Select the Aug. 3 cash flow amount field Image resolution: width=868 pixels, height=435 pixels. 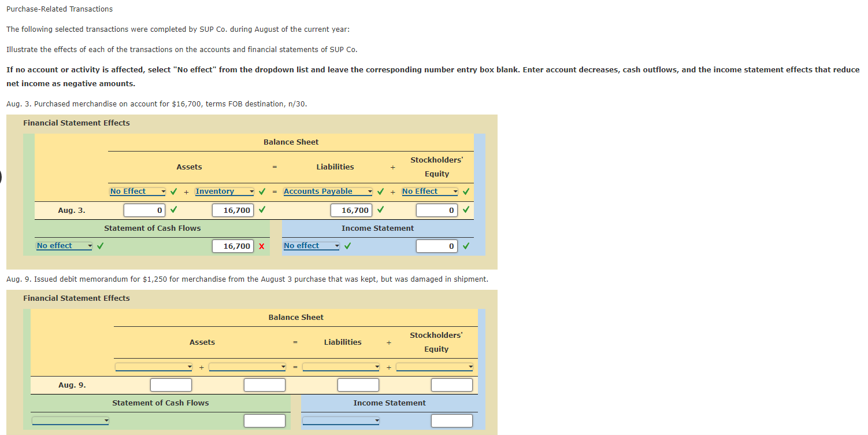233,246
